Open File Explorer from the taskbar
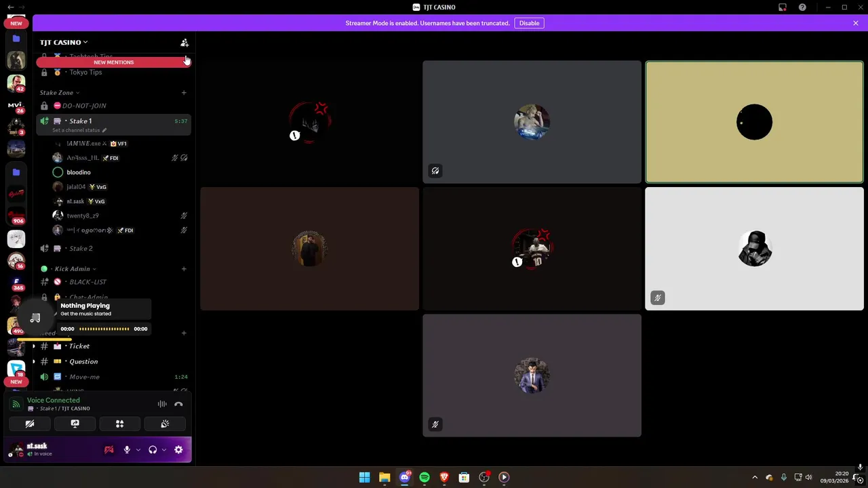868x488 pixels. pyautogui.click(x=384, y=477)
